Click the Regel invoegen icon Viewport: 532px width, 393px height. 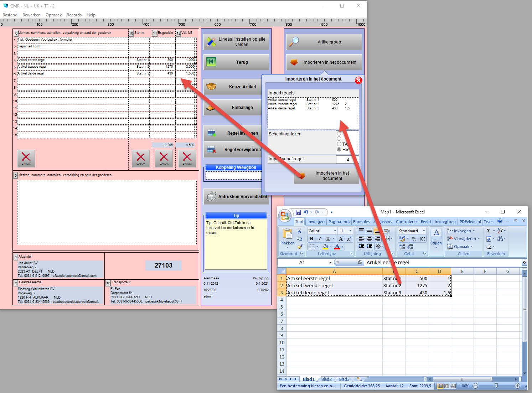[212, 133]
